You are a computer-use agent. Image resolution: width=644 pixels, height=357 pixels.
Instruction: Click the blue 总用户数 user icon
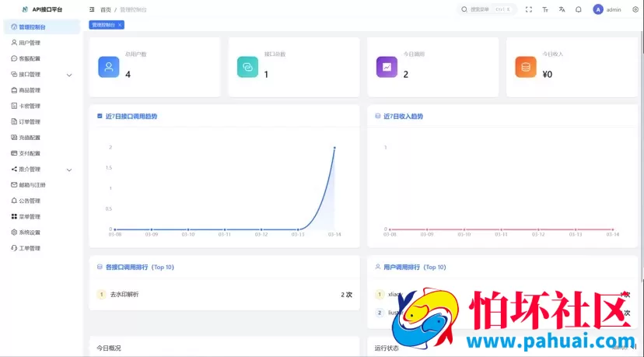coord(109,67)
